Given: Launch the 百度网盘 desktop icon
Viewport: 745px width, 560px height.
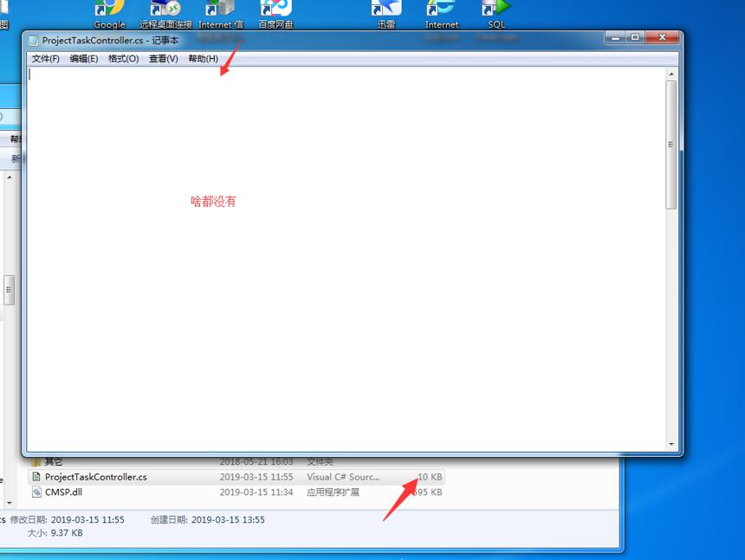Looking at the screenshot, I should [x=276, y=9].
